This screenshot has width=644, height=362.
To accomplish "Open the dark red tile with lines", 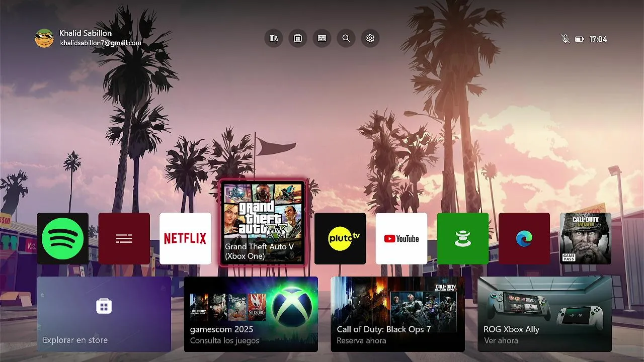I will pos(124,238).
